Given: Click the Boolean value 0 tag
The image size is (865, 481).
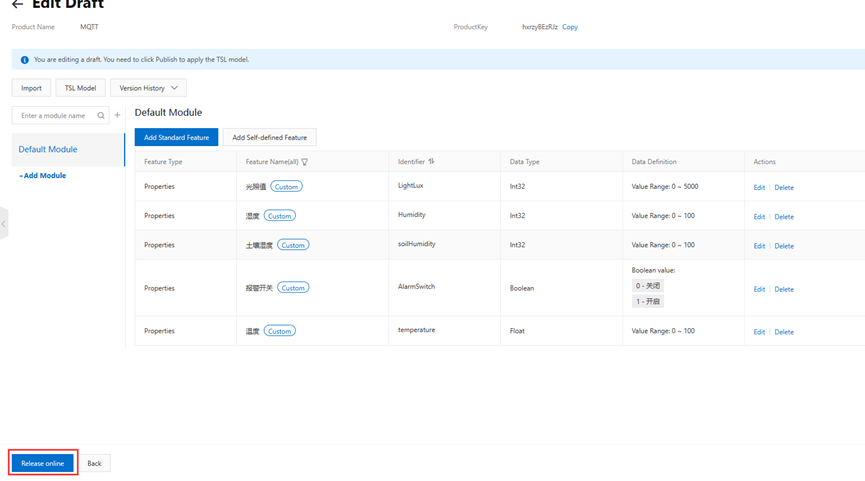Looking at the screenshot, I should point(648,286).
